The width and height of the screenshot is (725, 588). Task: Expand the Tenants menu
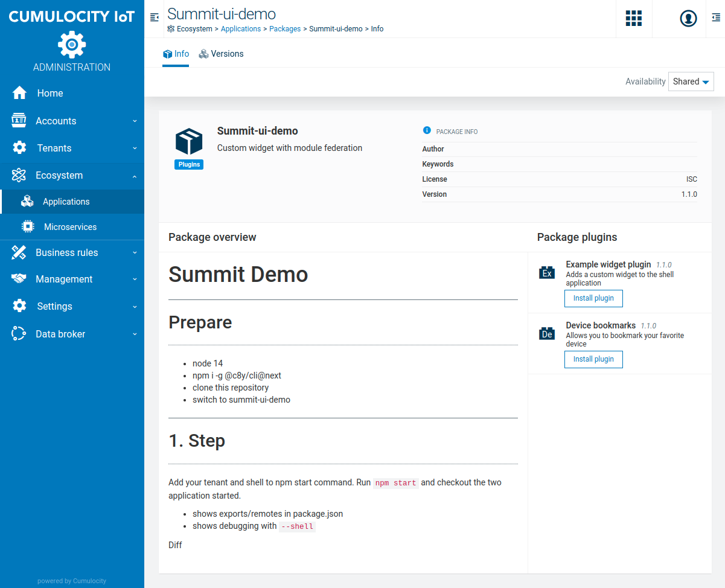tap(72, 148)
